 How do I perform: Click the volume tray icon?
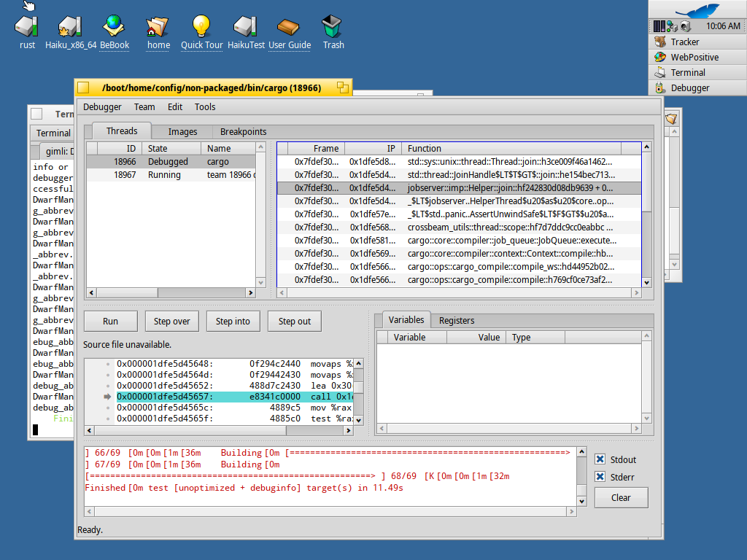pos(686,26)
